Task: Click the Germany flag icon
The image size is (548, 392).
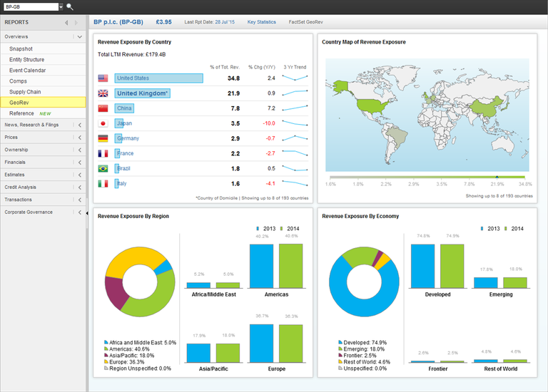Action: (103, 138)
